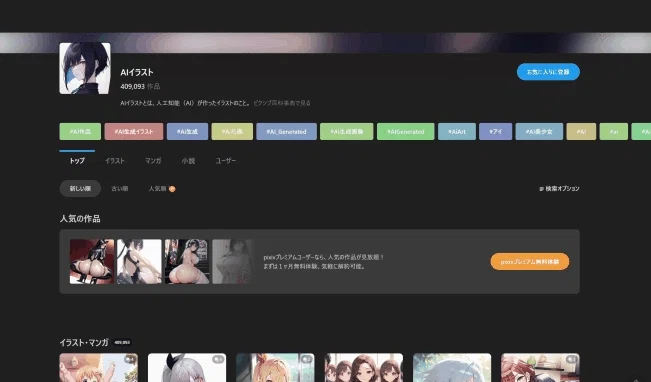The width and height of the screenshot is (651, 382).
Task: Open the 小説 tab
Action: click(188, 161)
